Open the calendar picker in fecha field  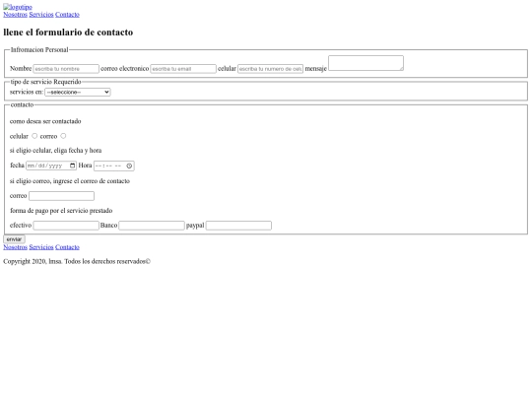[72, 166]
